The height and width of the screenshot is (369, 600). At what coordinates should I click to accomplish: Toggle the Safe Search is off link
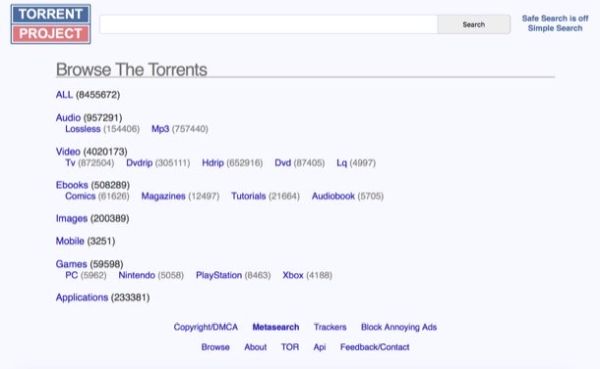(555, 18)
